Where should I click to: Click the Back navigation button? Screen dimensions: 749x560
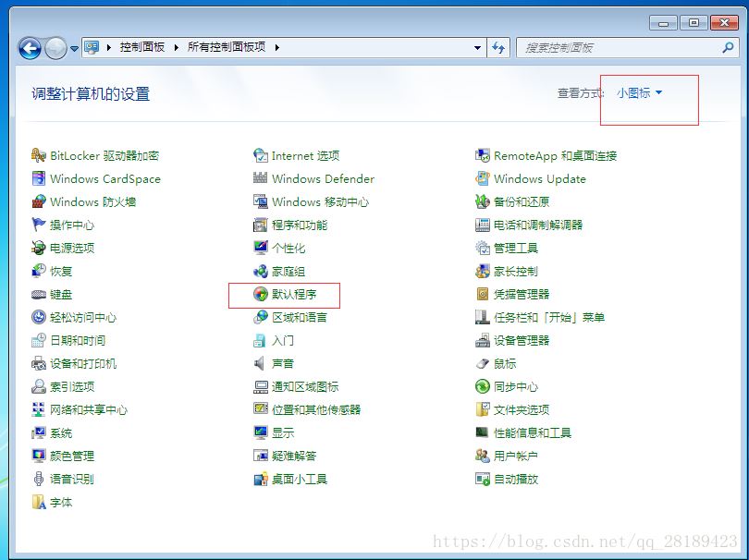(x=30, y=48)
